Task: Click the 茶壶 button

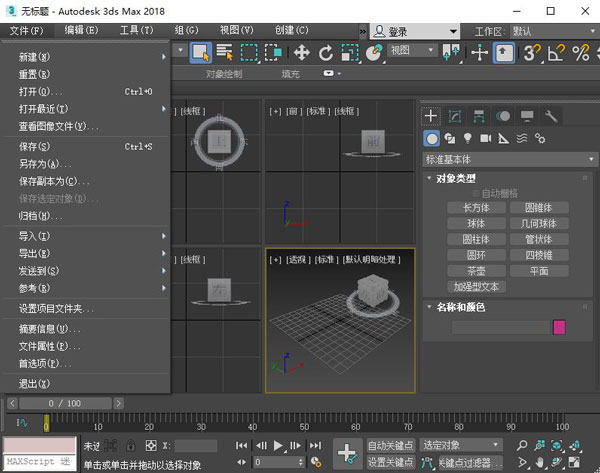Action: (476, 271)
